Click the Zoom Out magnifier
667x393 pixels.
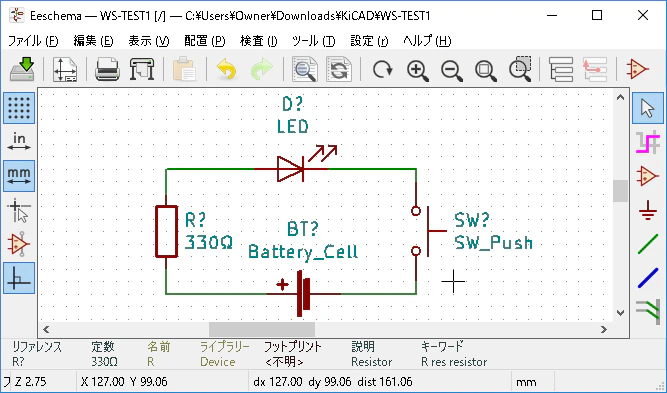tap(451, 70)
